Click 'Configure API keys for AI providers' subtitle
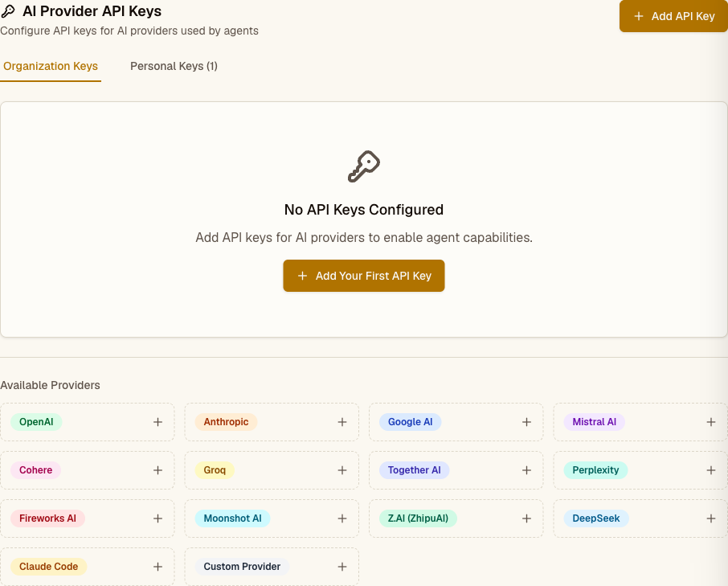 [x=129, y=31]
